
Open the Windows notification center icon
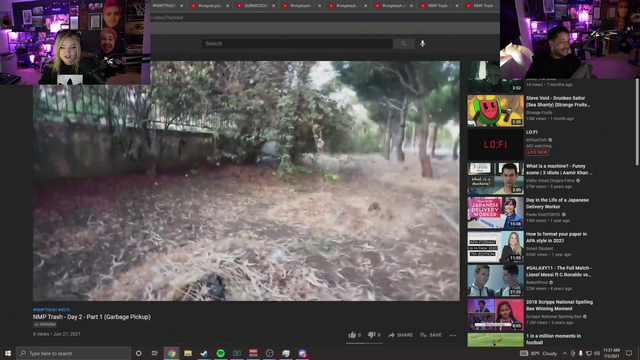629,353
